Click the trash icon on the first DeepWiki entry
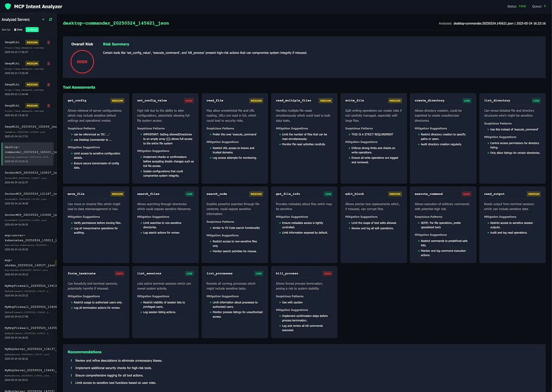This screenshot has width=552, height=392. pyautogui.click(x=48, y=42)
